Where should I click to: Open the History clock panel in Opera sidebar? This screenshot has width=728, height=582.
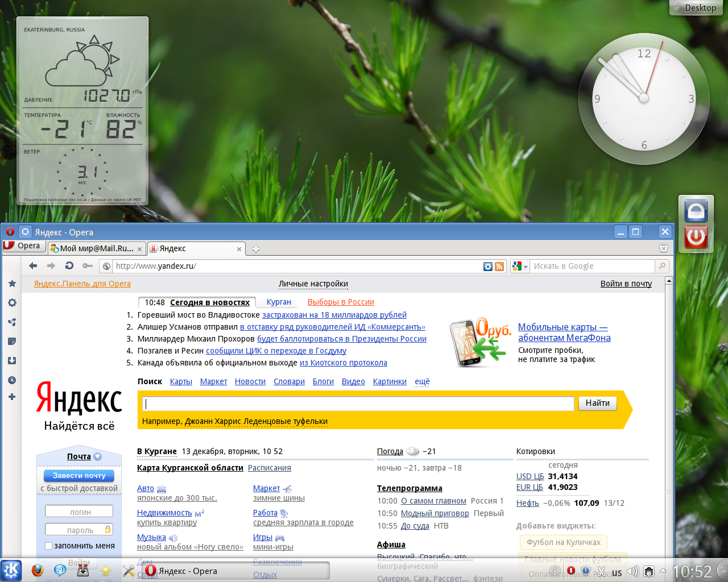point(12,380)
